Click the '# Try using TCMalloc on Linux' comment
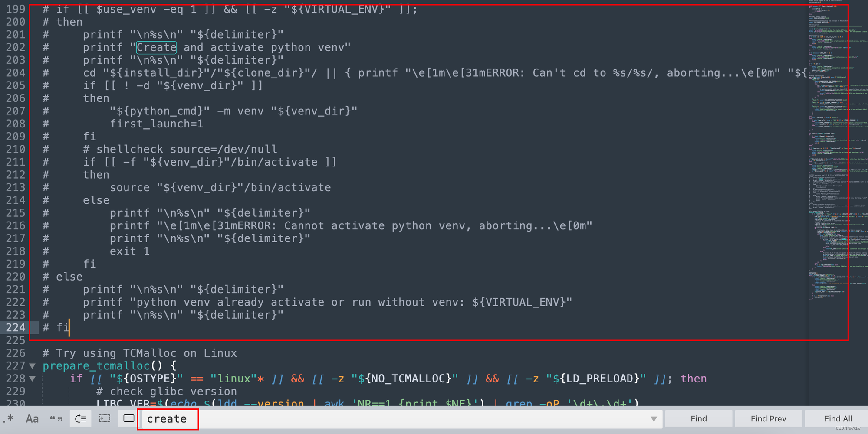The height and width of the screenshot is (434, 868). [x=140, y=353]
